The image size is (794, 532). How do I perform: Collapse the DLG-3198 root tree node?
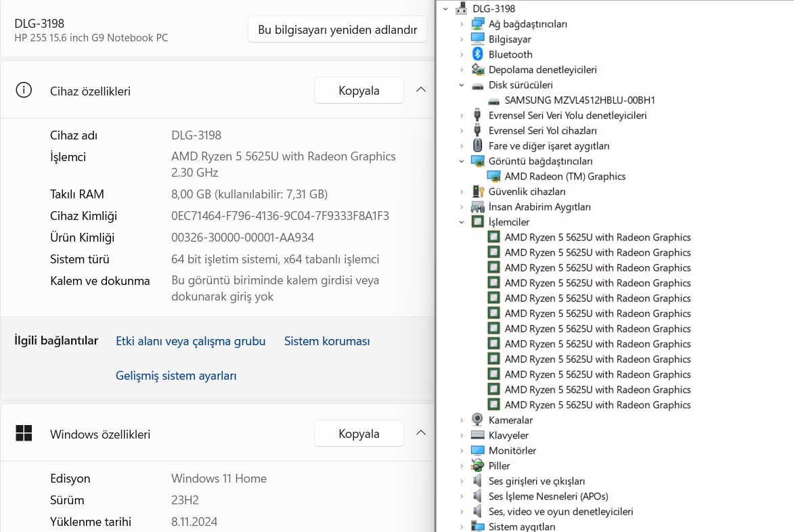pyautogui.click(x=445, y=9)
